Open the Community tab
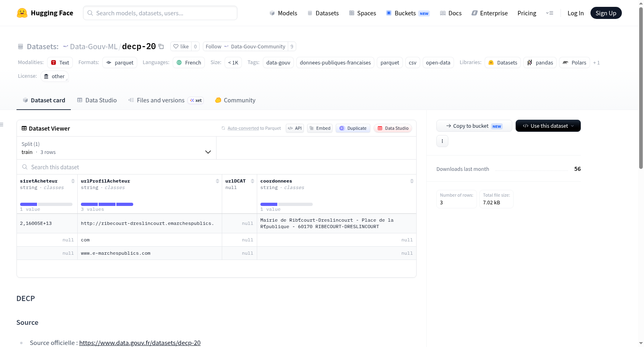The height and width of the screenshot is (347, 644). tap(235, 100)
